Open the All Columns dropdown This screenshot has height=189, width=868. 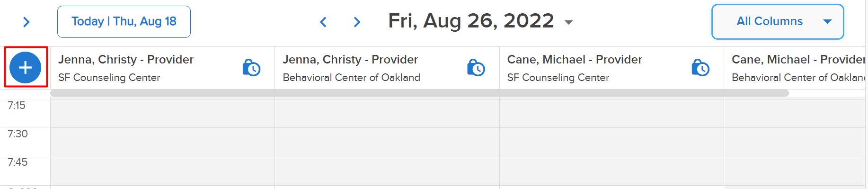click(x=778, y=22)
